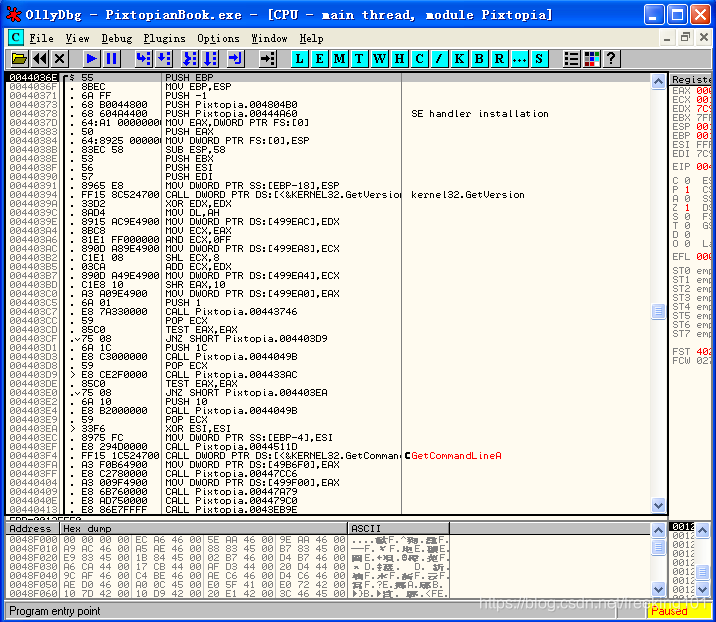Click Execute till return icon

click(236, 58)
